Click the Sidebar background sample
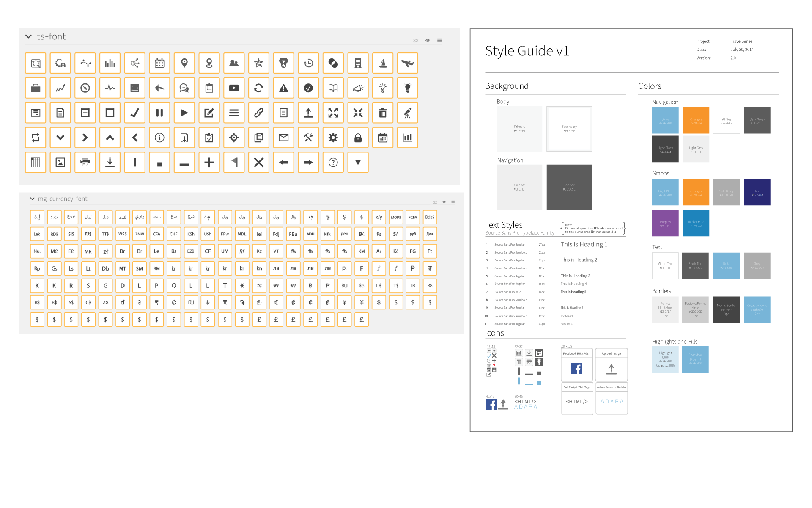The width and height of the screenshot is (812, 508). pyautogui.click(x=520, y=187)
